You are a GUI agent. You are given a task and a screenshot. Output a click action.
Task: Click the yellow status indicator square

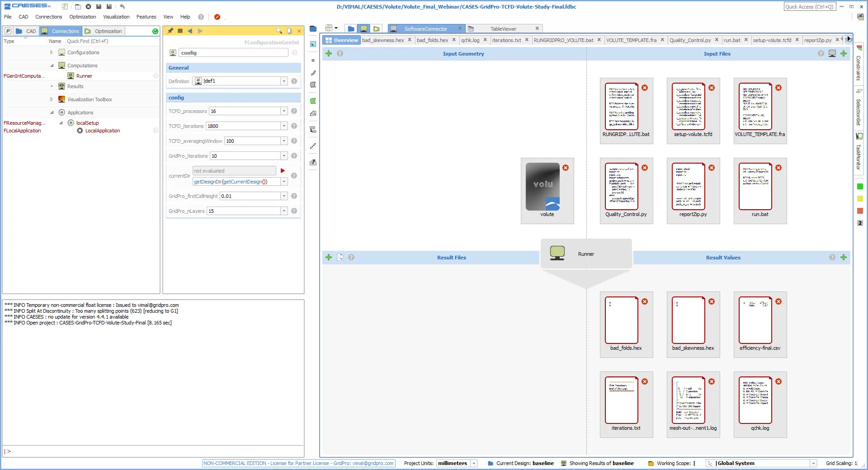tap(860, 199)
